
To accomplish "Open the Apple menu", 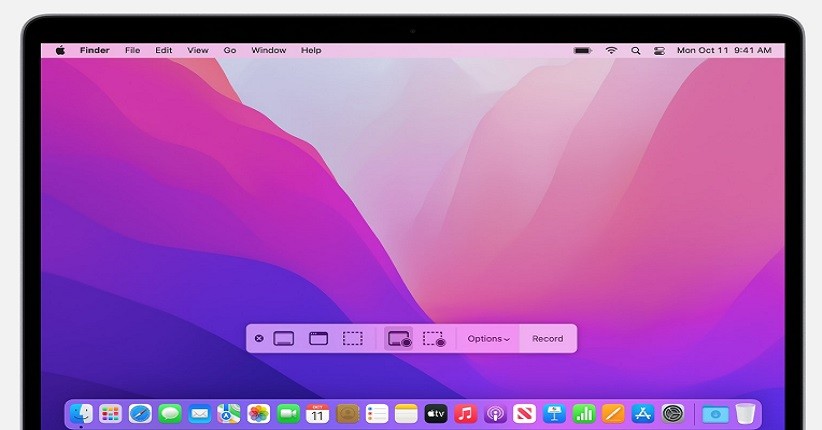I will (60, 50).
